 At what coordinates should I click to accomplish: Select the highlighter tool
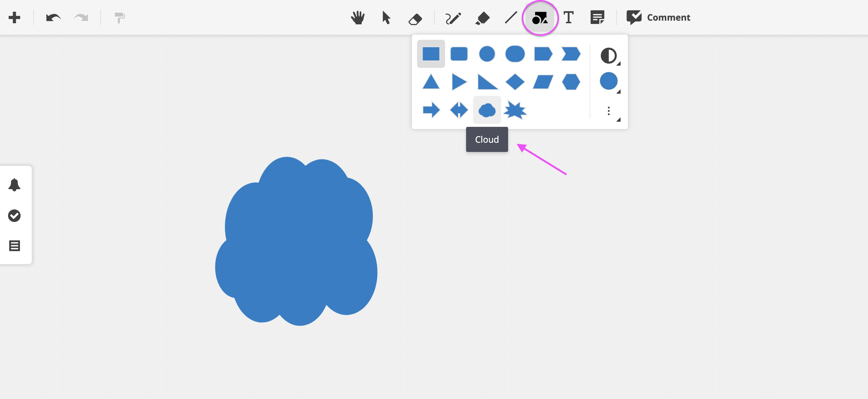click(482, 18)
